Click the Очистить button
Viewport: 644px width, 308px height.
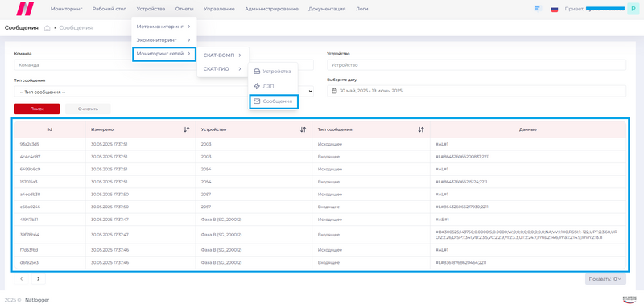coord(88,109)
